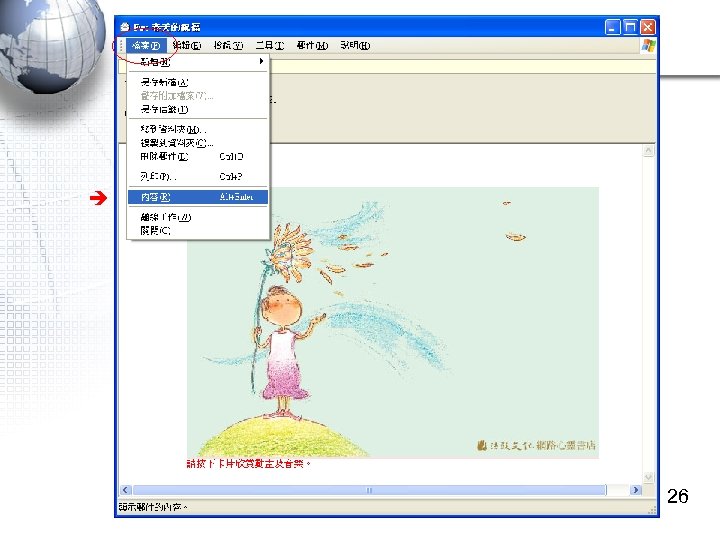Expand the 新增(N) New submenu

198,62
